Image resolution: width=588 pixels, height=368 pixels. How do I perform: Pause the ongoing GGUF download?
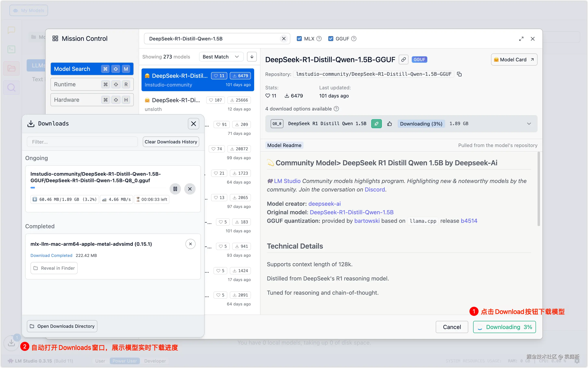(175, 189)
